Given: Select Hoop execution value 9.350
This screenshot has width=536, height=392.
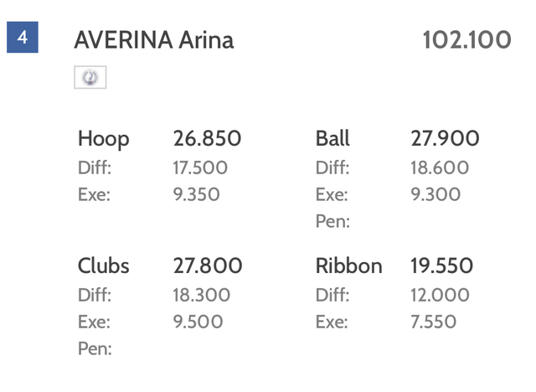Looking at the screenshot, I should [x=196, y=194].
